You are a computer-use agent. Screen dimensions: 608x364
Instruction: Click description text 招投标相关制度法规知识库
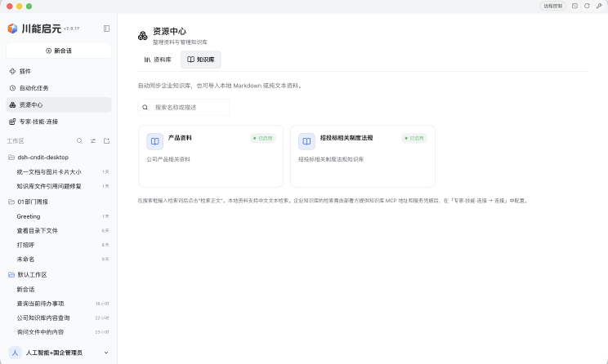(x=331, y=159)
